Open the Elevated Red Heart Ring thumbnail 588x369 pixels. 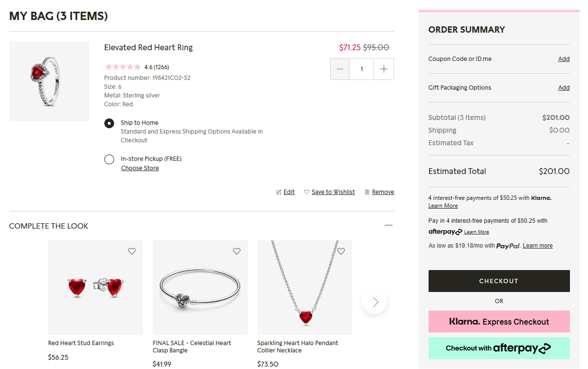coord(49,81)
